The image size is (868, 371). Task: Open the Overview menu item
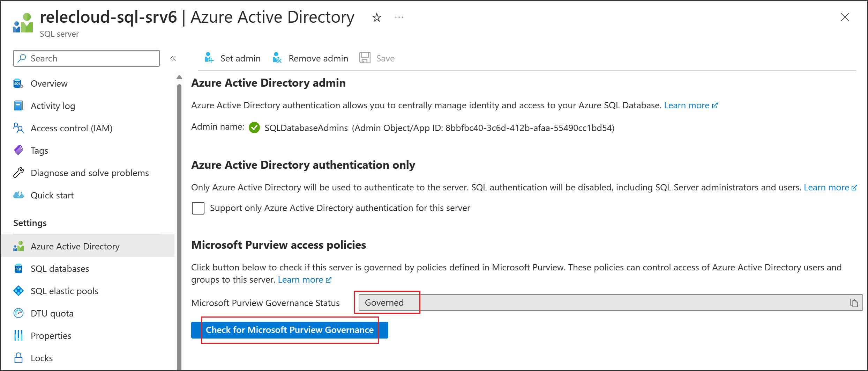pyautogui.click(x=49, y=83)
